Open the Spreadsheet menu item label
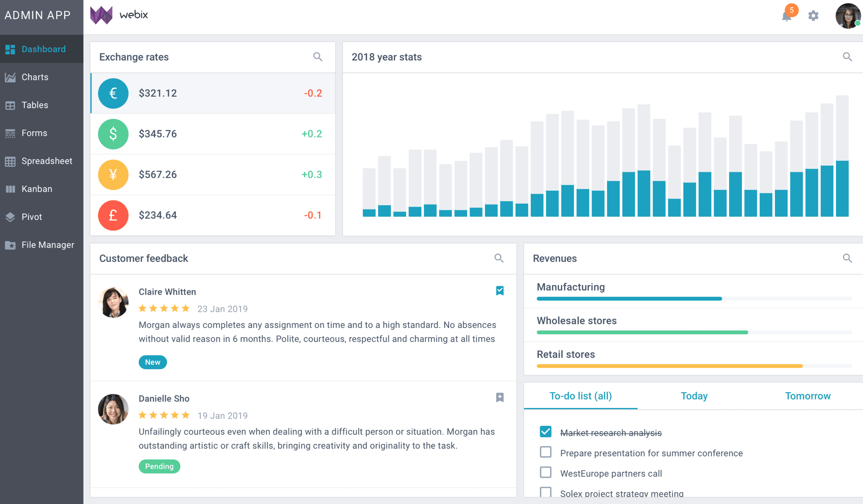Image resolution: width=863 pixels, height=504 pixels. (x=47, y=161)
